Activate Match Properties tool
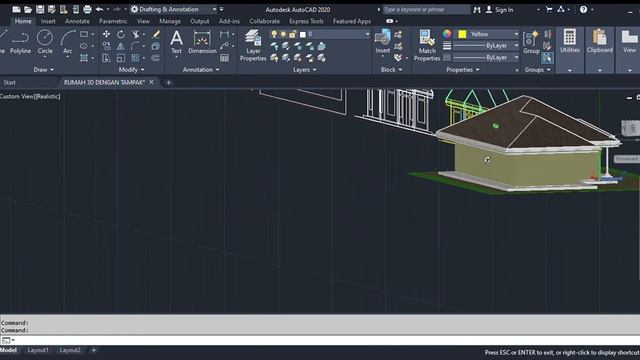The height and width of the screenshot is (360, 640). 427,45
